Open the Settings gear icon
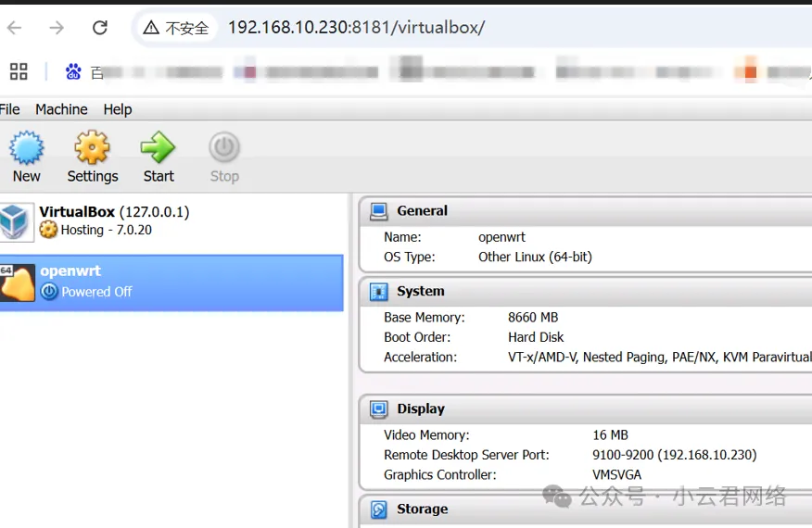 (x=92, y=148)
